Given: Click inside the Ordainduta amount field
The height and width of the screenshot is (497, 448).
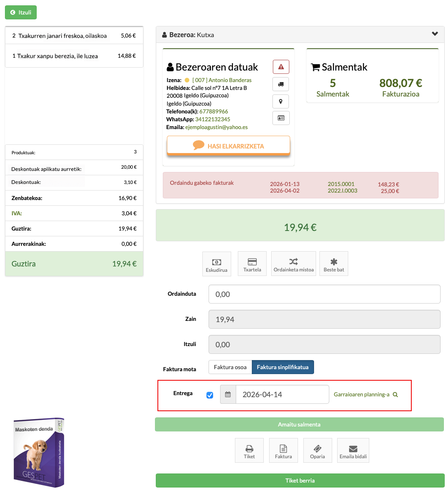Looking at the screenshot, I should click(x=324, y=294).
